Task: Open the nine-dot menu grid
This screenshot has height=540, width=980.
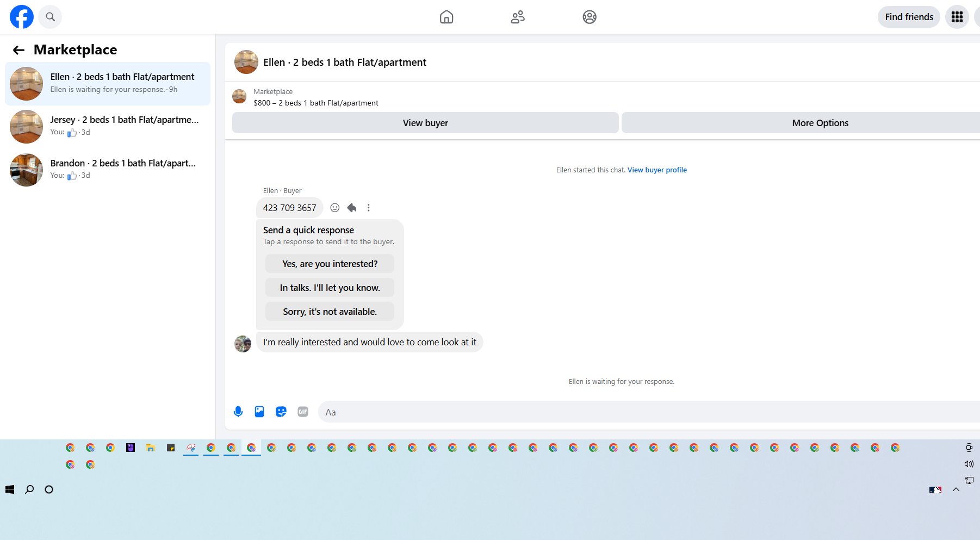Action: (x=957, y=17)
